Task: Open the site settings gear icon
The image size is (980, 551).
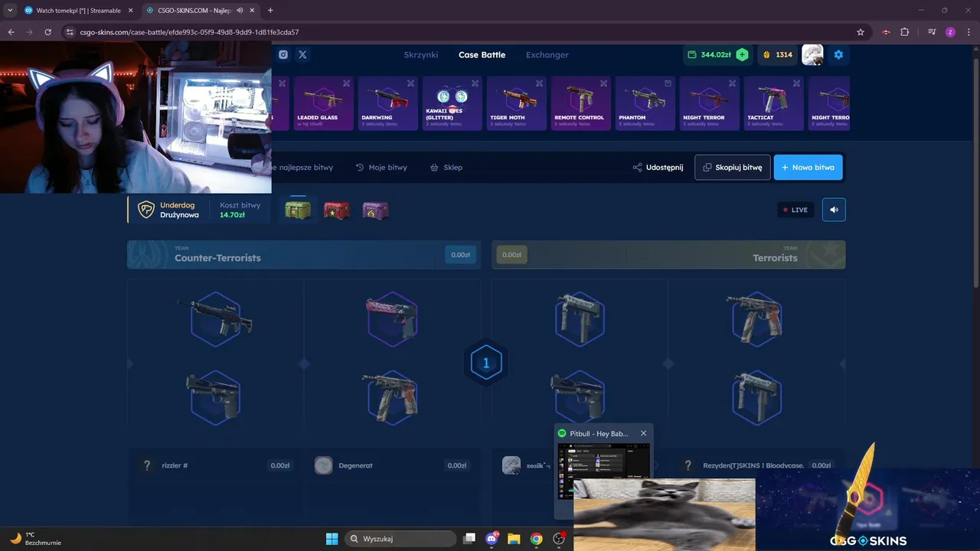Action: [x=838, y=55]
